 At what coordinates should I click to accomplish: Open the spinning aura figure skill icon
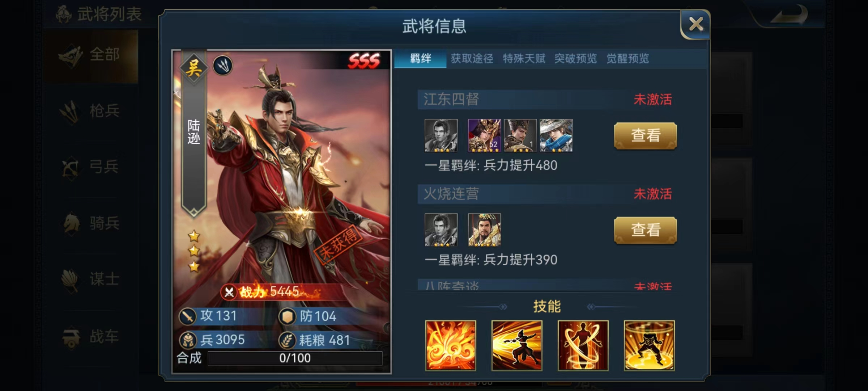click(583, 345)
